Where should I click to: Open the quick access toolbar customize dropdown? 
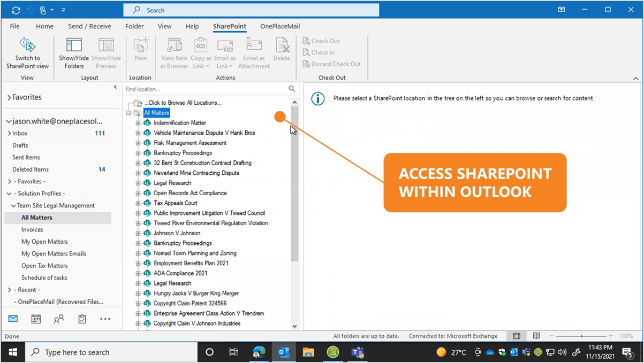point(63,10)
